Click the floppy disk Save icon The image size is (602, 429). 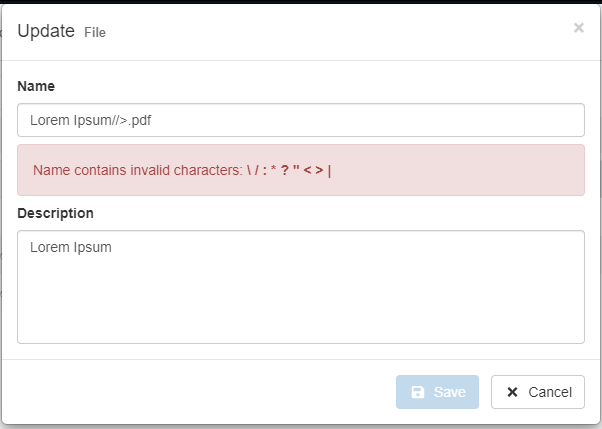[418, 392]
